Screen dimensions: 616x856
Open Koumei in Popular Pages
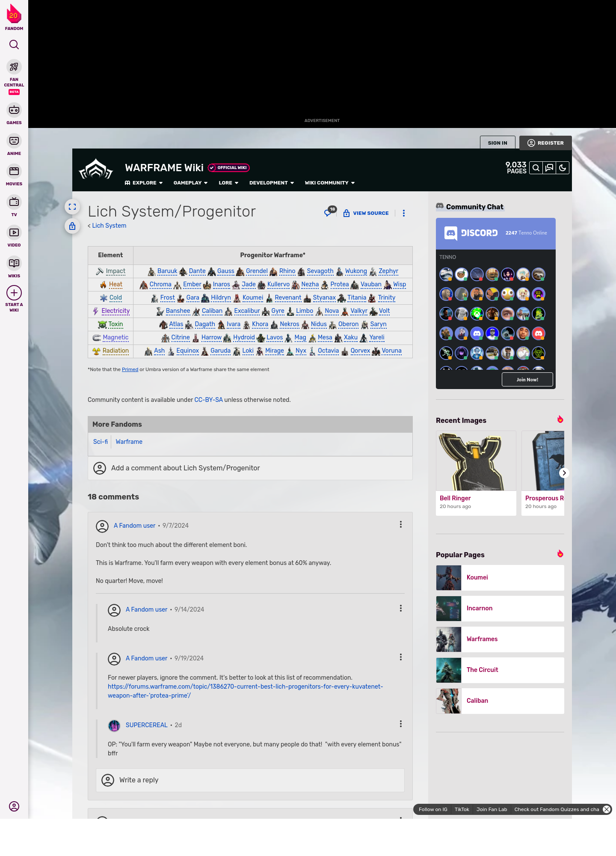pyautogui.click(x=500, y=578)
